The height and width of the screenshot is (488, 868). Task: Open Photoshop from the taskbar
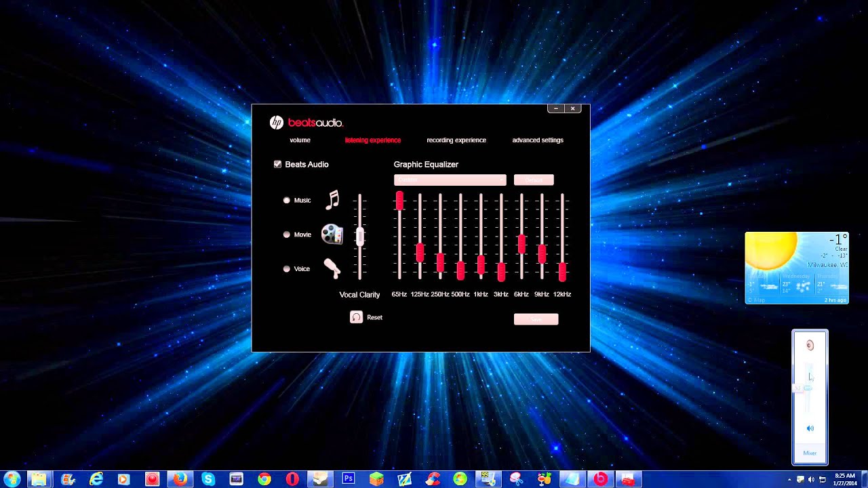pyautogui.click(x=349, y=479)
